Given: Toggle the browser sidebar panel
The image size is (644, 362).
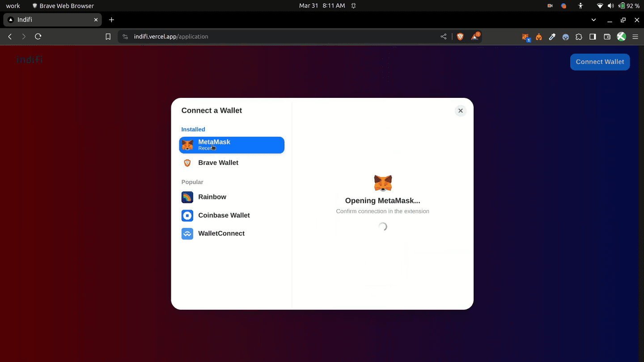Looking at the screenshot, I should tap(593, 37).
